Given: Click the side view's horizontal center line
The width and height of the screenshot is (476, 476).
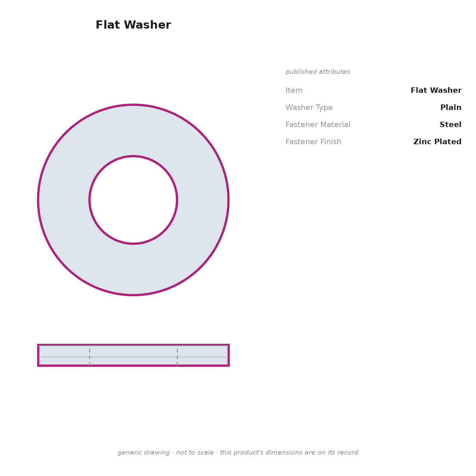Looking at the screenshot, I should [133, 357].
